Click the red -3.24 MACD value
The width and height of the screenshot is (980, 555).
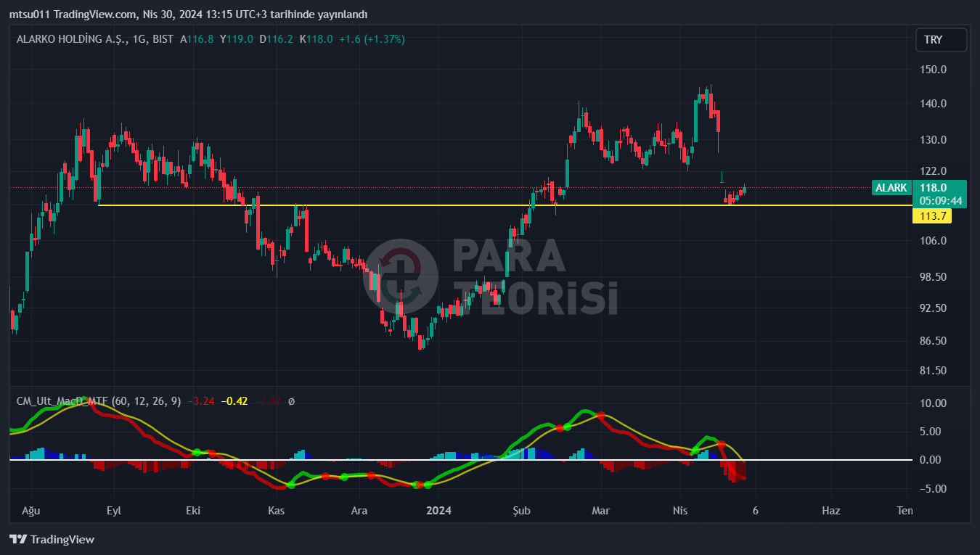(202, 400)
